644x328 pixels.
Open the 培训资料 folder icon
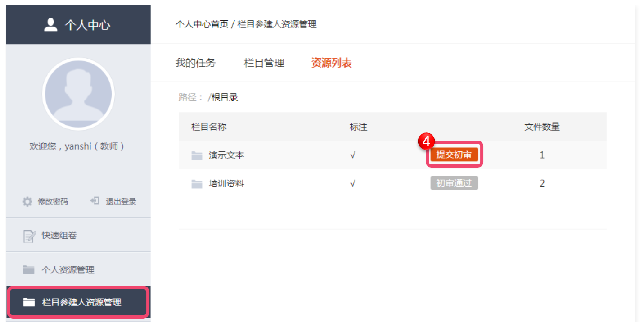point(197,184)
